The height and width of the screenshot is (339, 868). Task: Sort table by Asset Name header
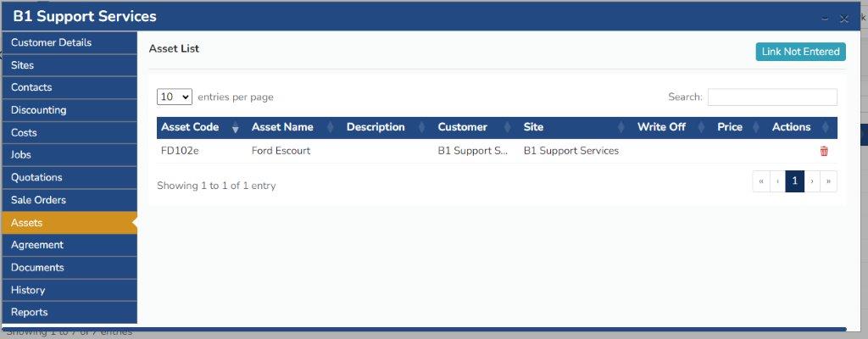click(x=282, y=127)
